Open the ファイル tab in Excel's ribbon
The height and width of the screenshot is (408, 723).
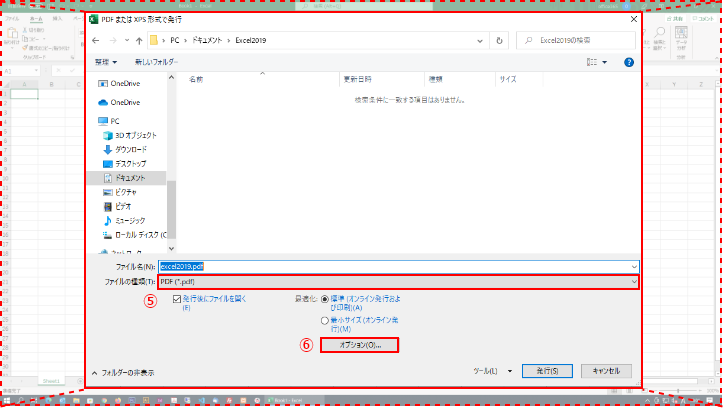click(x=12, y=19)
